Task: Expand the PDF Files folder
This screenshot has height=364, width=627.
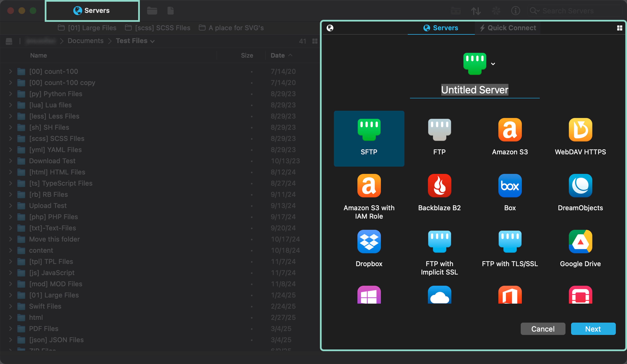Action: point(10,329)
